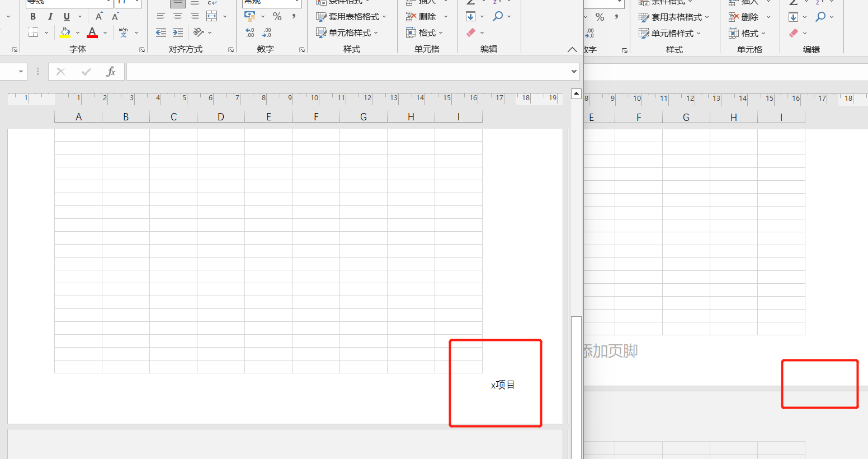
Task: Open the 套用表格格式 table styles dropdown
Action: (351, 16)
